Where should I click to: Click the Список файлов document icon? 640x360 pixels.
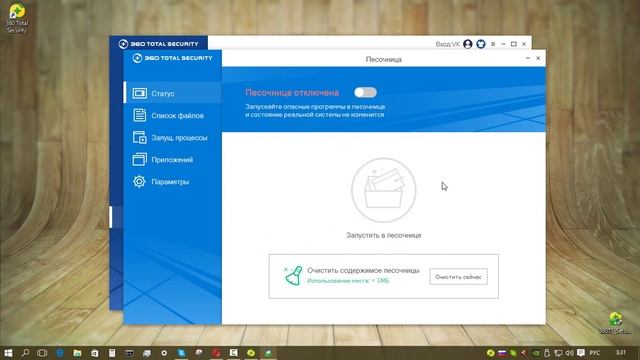click(x=140, y=116)
